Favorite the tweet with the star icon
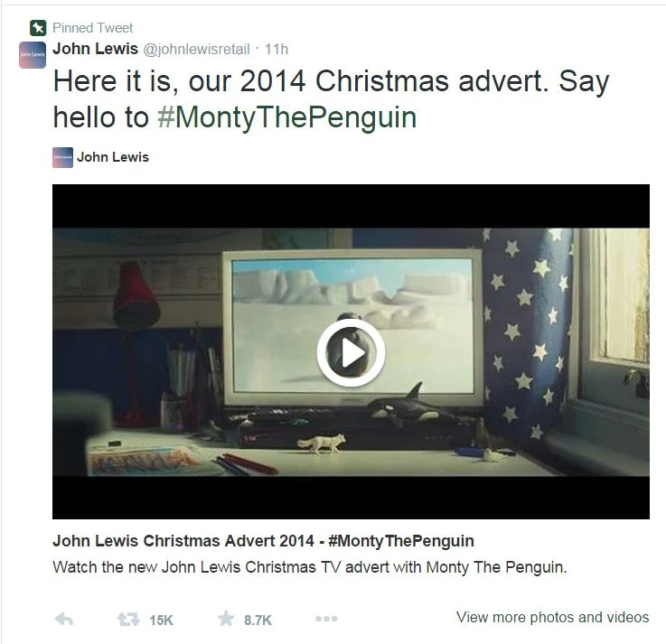 (226, 619)
